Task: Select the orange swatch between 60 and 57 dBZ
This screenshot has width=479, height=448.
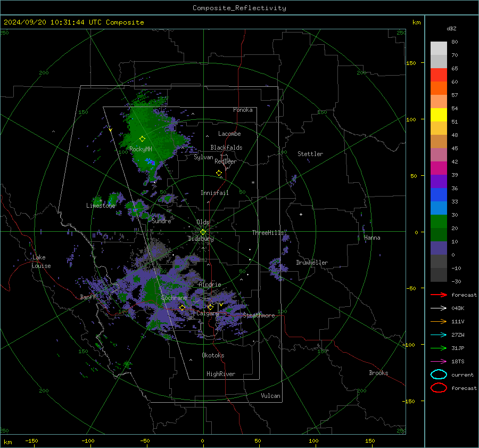Action: pyautogui.click(x=439, y=88)
